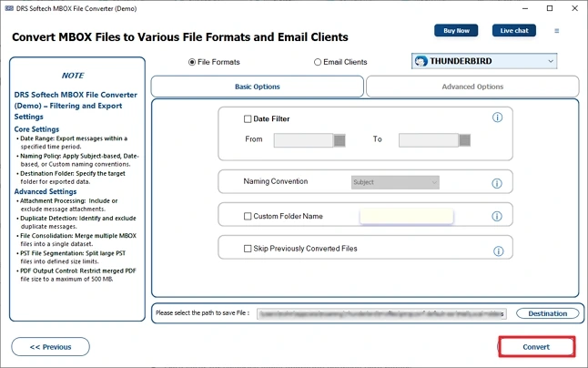588x368 pixels.
Task: Click the 'NOTE' title in the left panel
Action: pyautogui.click(x=73, y=76)
